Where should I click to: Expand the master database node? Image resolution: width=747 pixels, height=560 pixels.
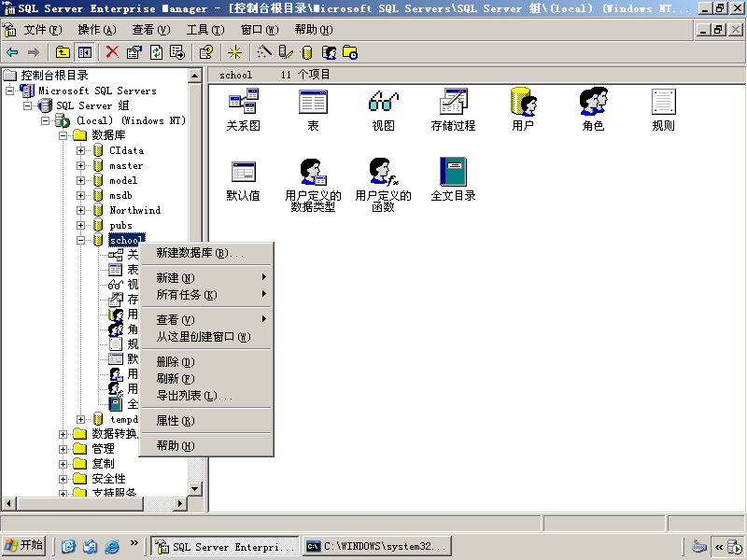point(80,166)
